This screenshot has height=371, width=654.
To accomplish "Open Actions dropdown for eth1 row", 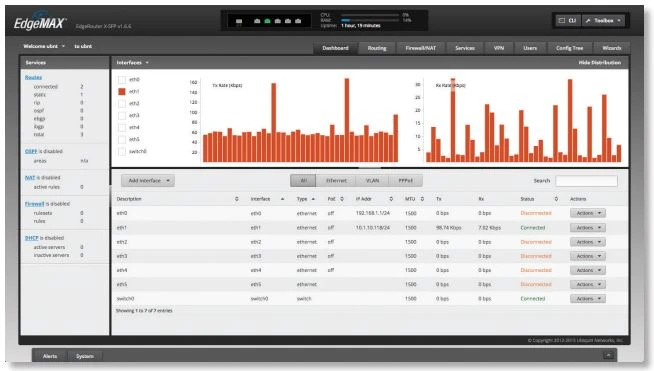I will point(588,228).
